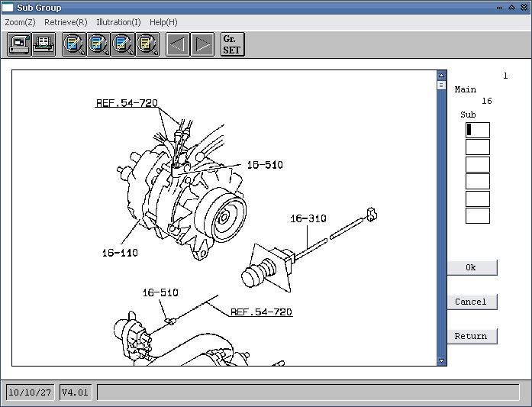
Task: Click the Sub label above input boxes
Action: pyautogui.click(x=468, y=115)
